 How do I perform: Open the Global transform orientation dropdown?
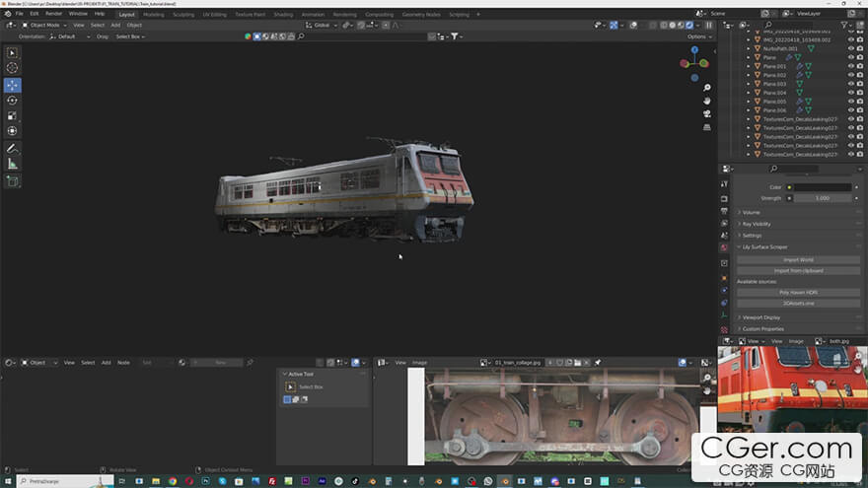[322, 26]
